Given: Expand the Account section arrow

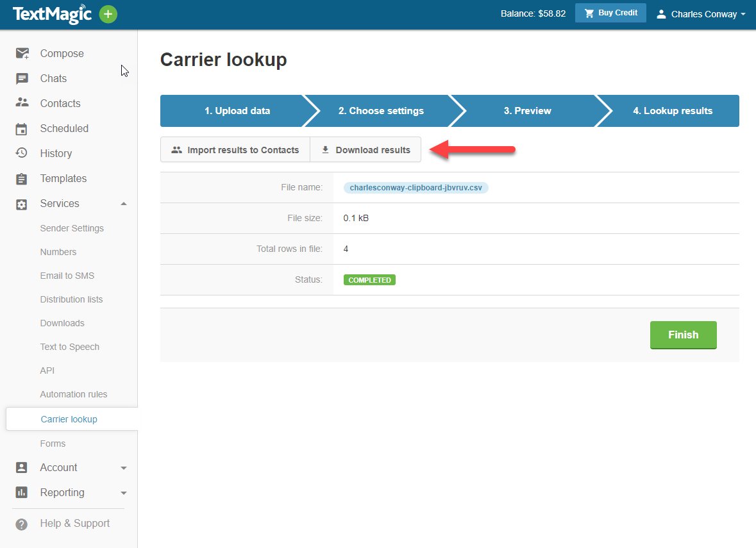Looking at the screenshot, I should tap(124, 468).
